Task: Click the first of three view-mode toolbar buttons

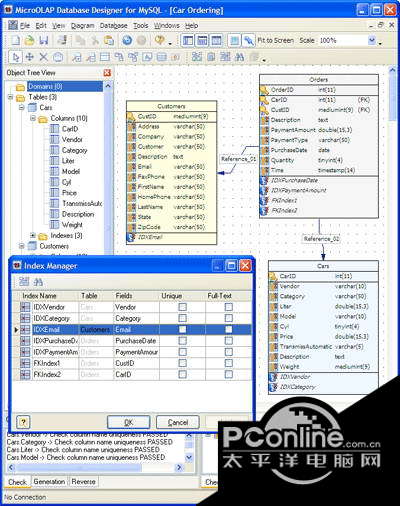Action: coord(188,41)
